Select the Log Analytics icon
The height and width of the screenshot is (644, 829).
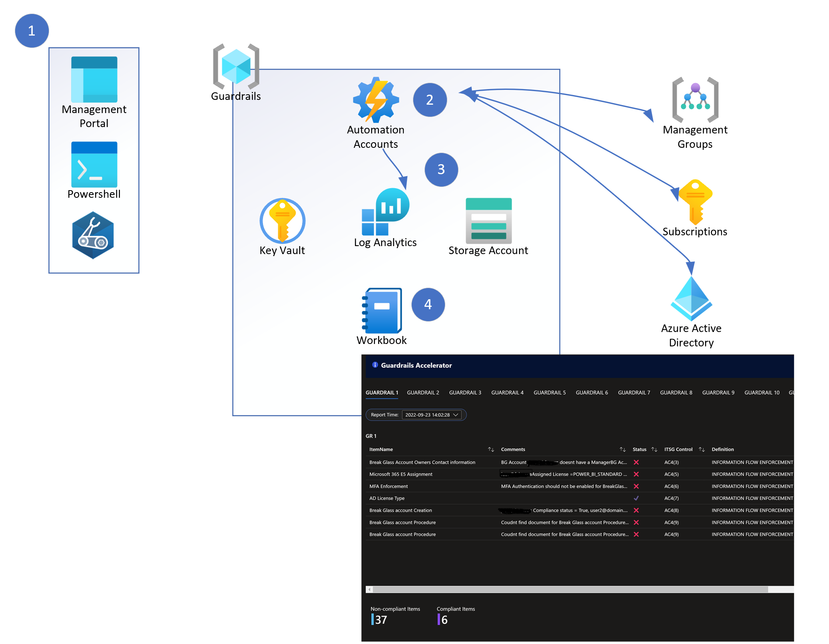click(385, 212)
